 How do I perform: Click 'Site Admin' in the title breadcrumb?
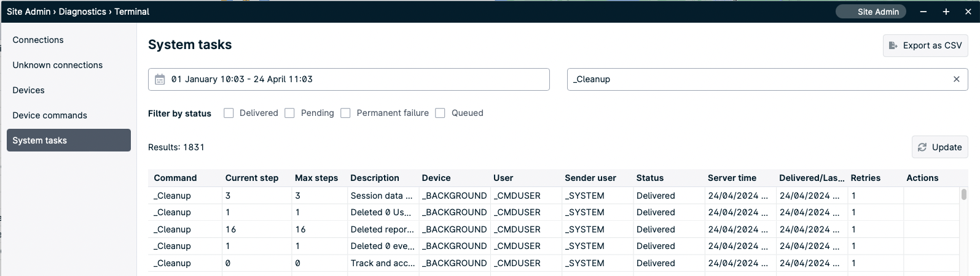point(28,12)
